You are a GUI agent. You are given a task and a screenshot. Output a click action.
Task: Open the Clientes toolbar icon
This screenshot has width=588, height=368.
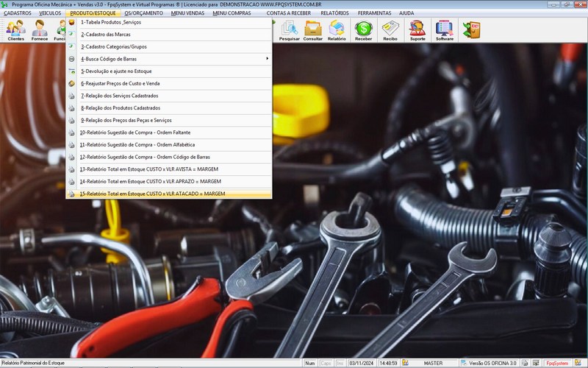15,29
